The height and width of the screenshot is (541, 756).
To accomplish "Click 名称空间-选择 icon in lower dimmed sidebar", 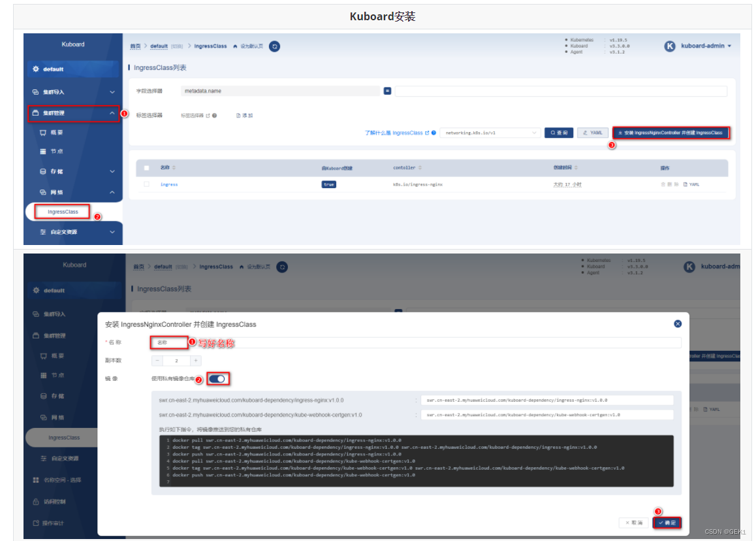I will tap(36, 480).
